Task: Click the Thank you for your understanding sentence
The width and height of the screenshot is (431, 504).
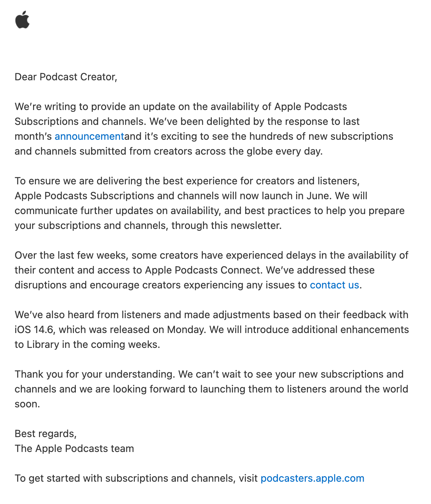Action: point(95,374)
